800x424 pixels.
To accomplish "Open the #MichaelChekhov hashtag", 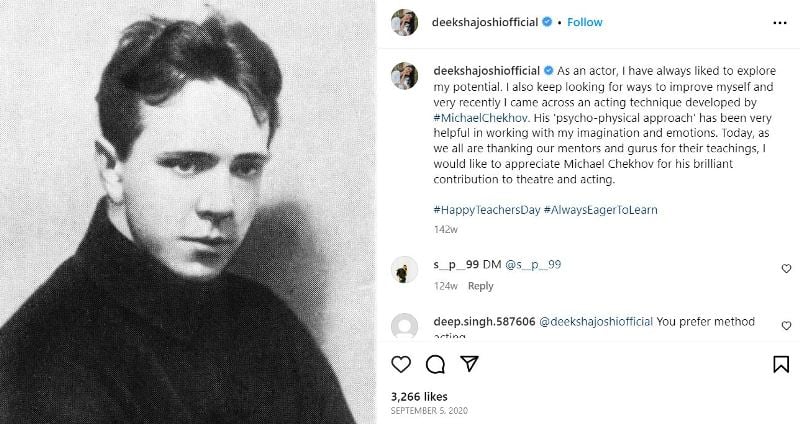I will pos(475,131).
